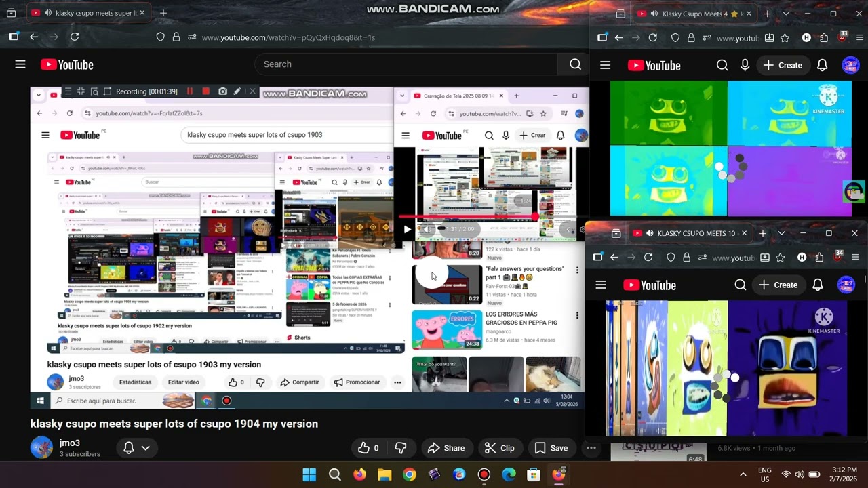This screenshot has height=488, width=868.
Task: Open Create menu in Klasky Csupo Meets 4 window
Action: [x=783, y=65]
